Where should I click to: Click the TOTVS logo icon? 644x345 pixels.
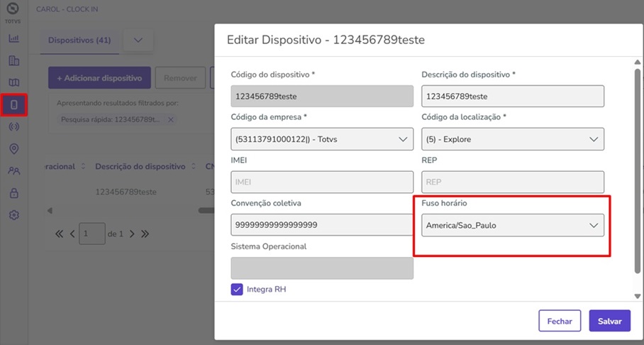[x=13, y=9]
